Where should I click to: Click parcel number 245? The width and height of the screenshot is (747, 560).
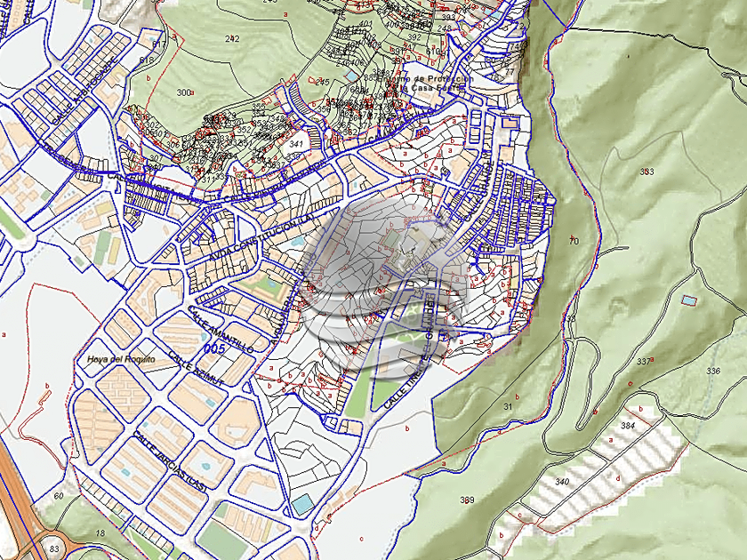pos(322,82)
